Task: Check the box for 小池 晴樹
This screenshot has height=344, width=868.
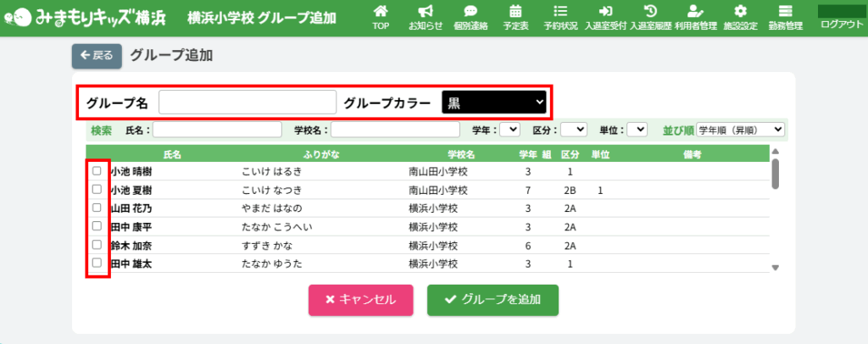Action: point(97,170)
